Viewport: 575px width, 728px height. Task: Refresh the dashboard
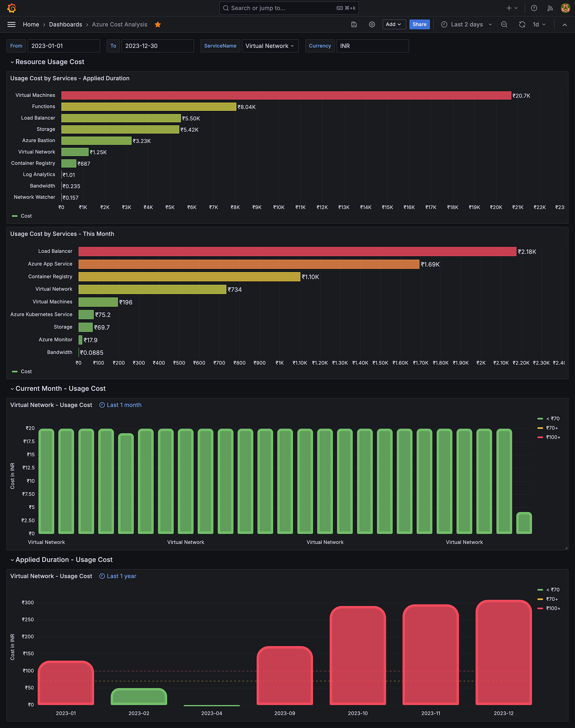pyautogui.click(x=522, y=24)
